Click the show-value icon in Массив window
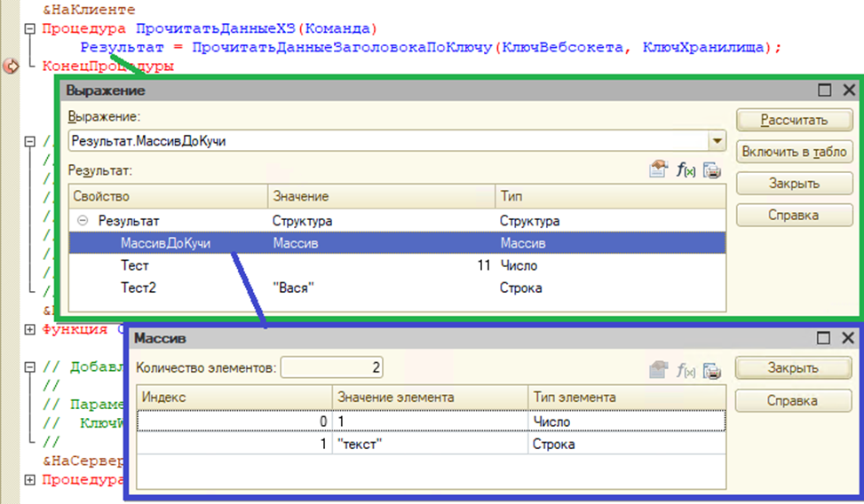Viewport: 864px width, 504px height. (659, 370)
